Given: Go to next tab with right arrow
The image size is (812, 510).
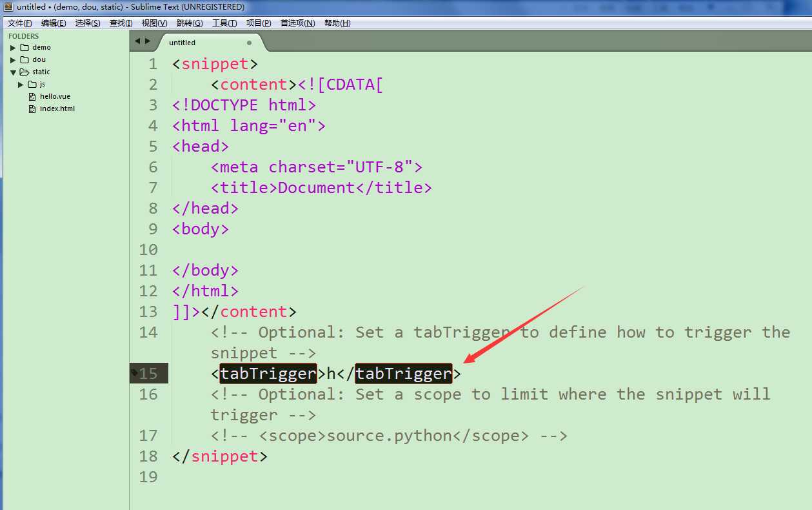Looking at the screenshot, I should point(148,41).
